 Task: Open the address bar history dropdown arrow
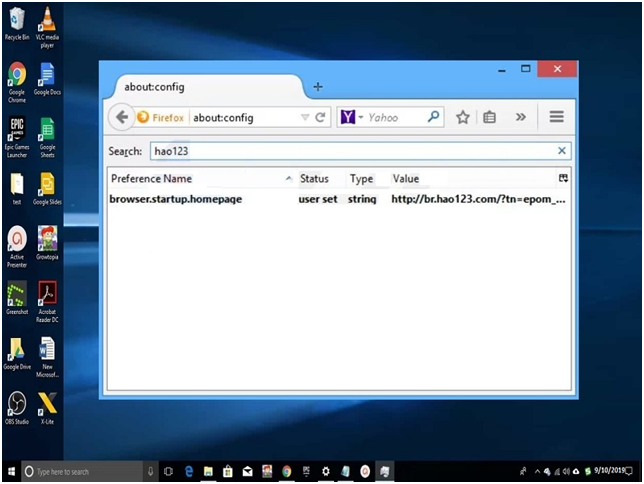click(305, 118)
